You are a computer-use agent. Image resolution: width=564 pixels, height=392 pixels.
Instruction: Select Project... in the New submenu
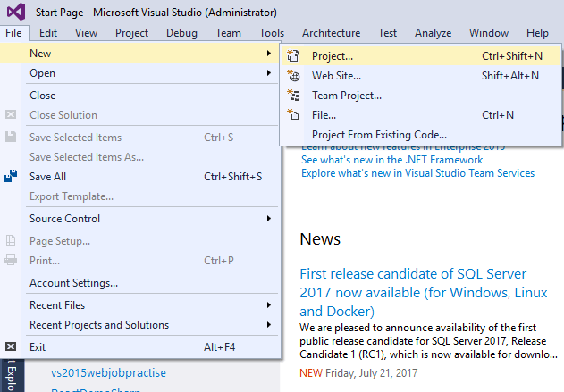point(421,56)
